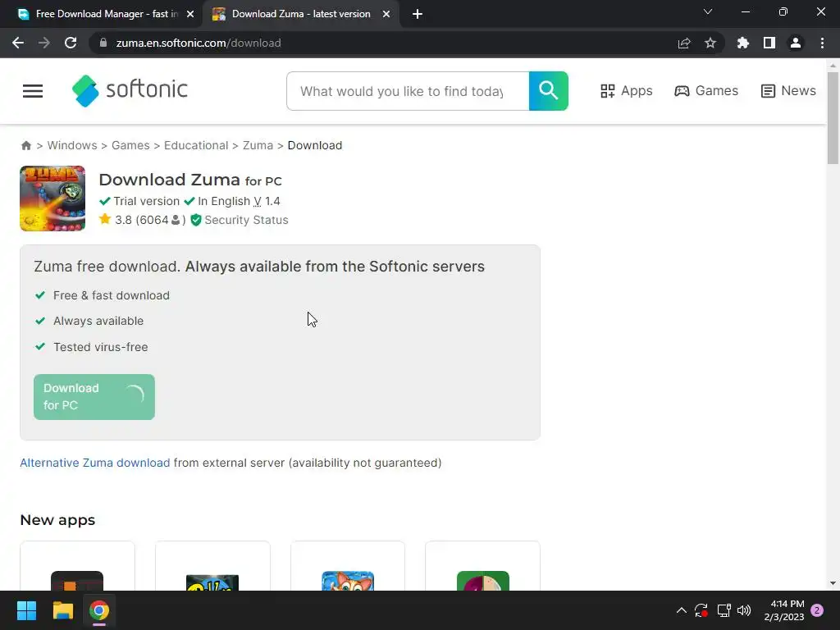Viewport: 840px width, 630px height.
Task: Open the New apps card with cat icon
Action: click(348, 566)
